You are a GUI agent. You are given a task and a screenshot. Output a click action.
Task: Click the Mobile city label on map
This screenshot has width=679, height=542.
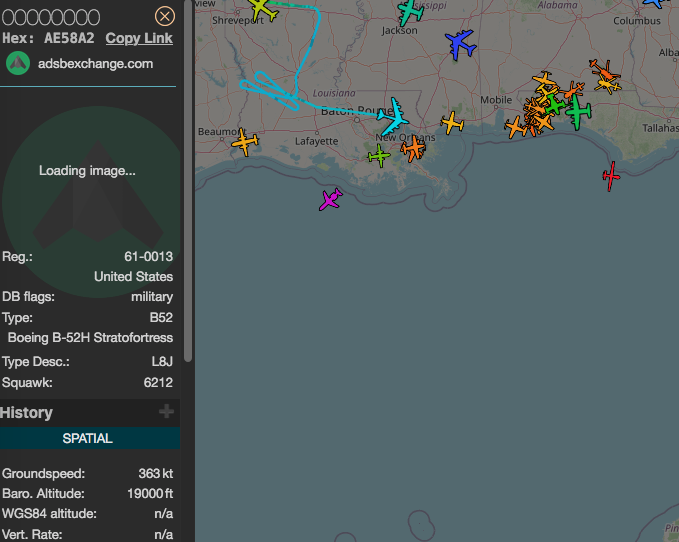[496, 100]
